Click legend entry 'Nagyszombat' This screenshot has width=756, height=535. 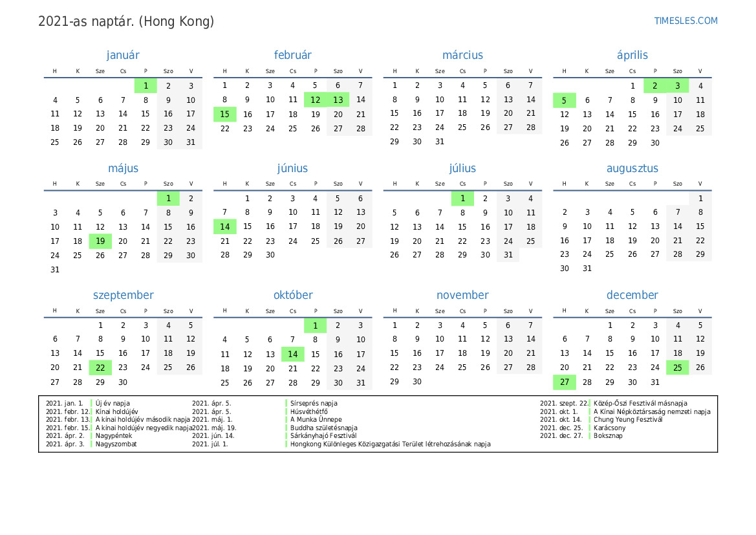116,444
